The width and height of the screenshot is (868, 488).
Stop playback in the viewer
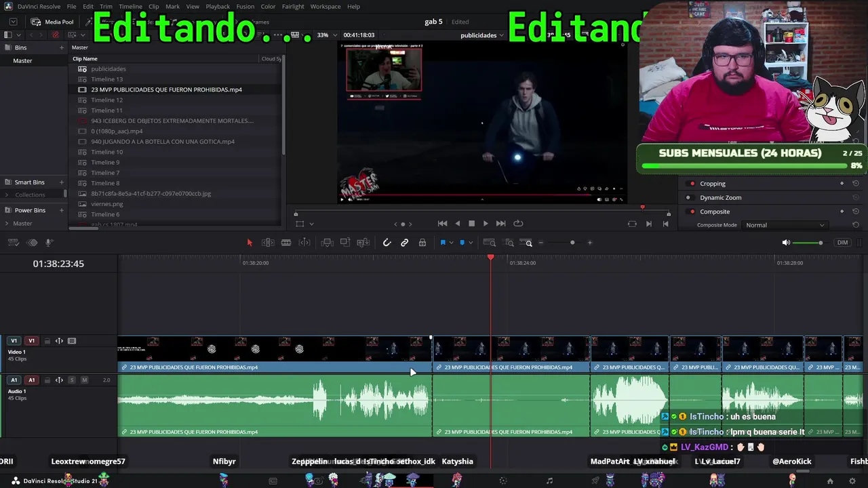point(471,224)
